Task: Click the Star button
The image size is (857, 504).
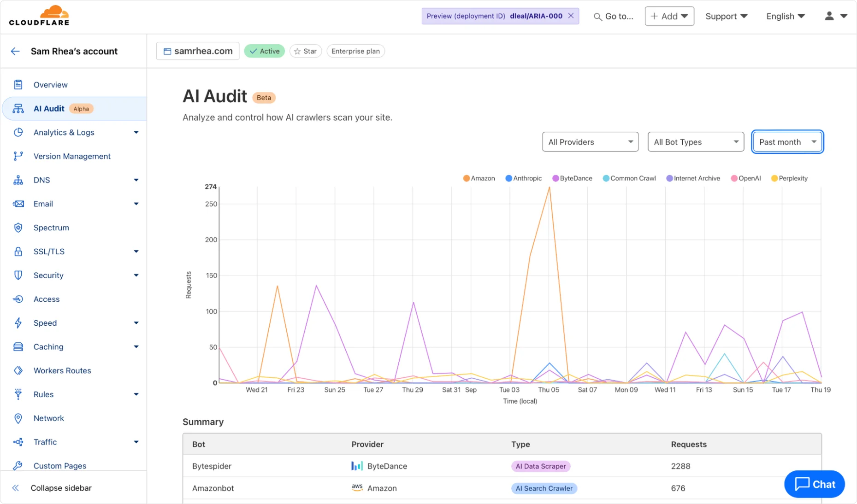Action: tap(306, 51)
